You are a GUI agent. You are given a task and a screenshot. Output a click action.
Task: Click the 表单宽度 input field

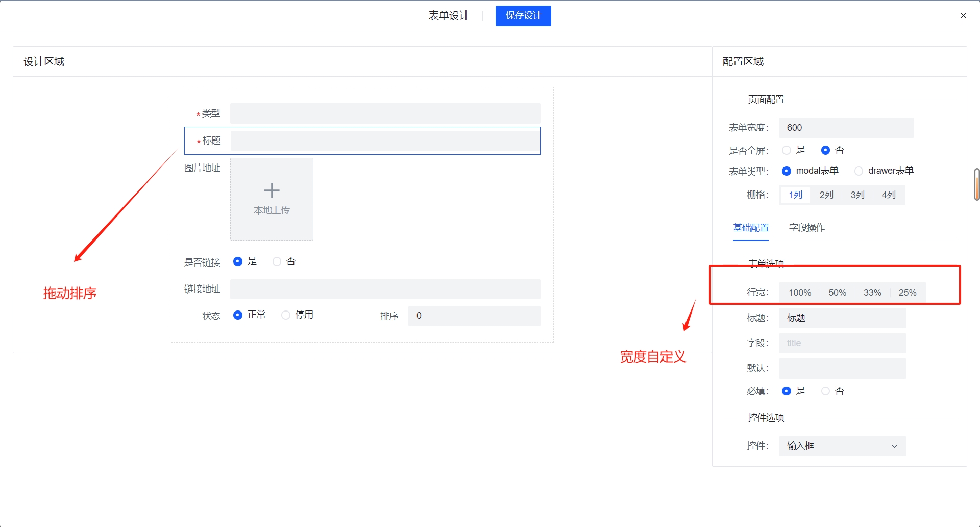[846, 128]
